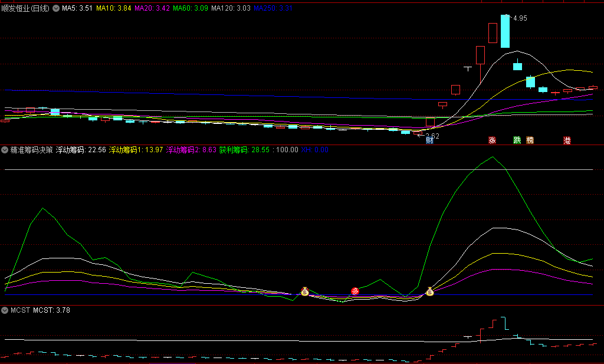Click the red 港 event marker
Image resolution: width=604 pixels, height=364 pixels.
[x=567, y=140]
